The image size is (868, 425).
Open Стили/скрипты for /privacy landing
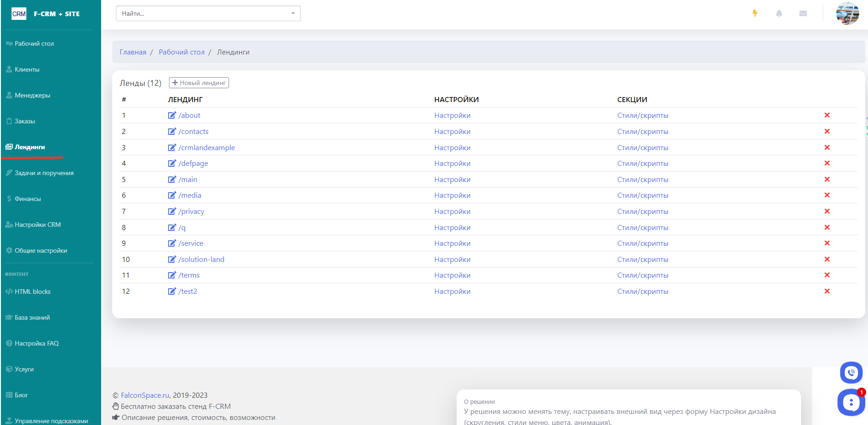coord(642,211)
